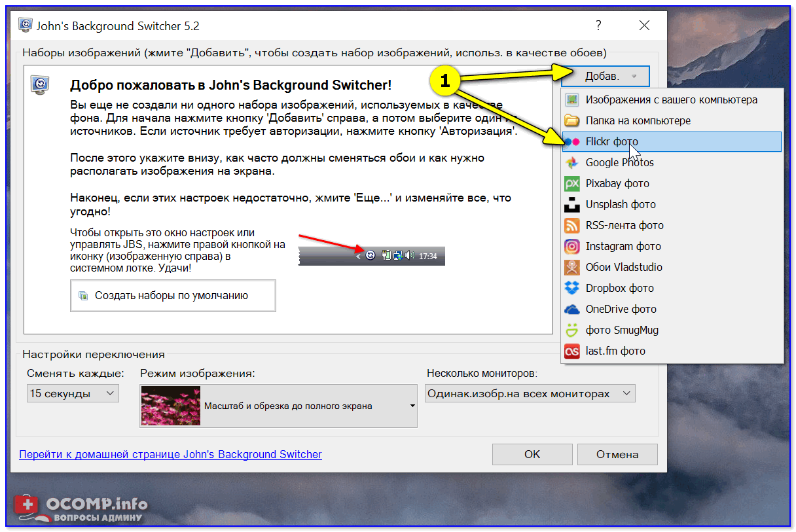This screenshot has height=532, width=796.
Task: Click the pink flowers mode preview thumbnail
Action: coord(170,406)
